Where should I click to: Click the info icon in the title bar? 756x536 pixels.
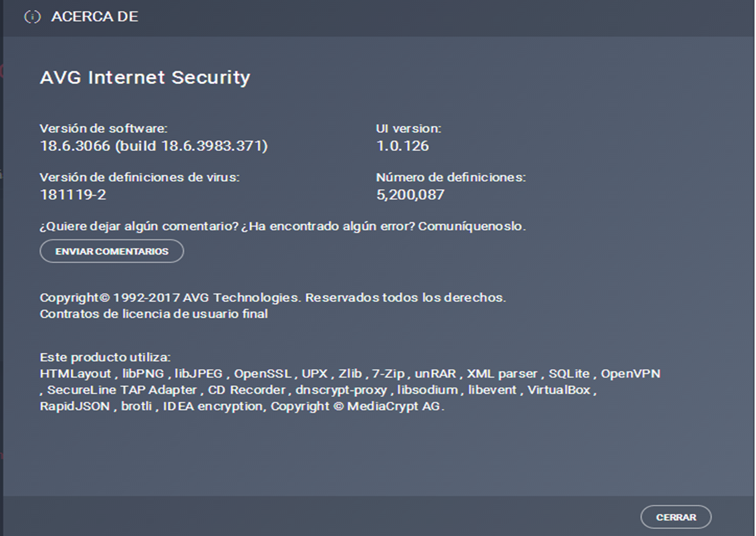[x=31, y=16]
